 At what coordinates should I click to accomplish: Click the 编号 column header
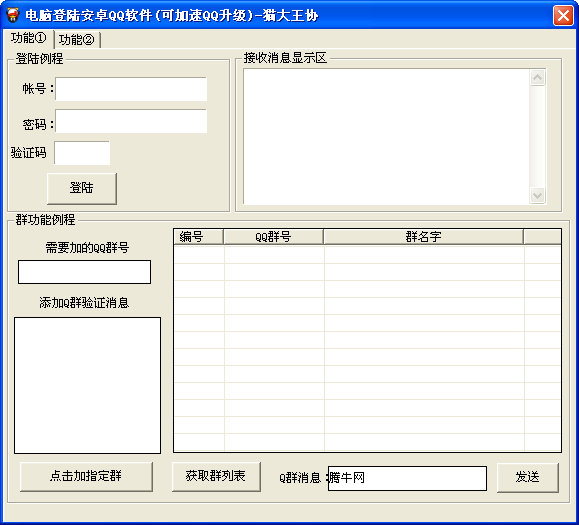click(198, 237)
